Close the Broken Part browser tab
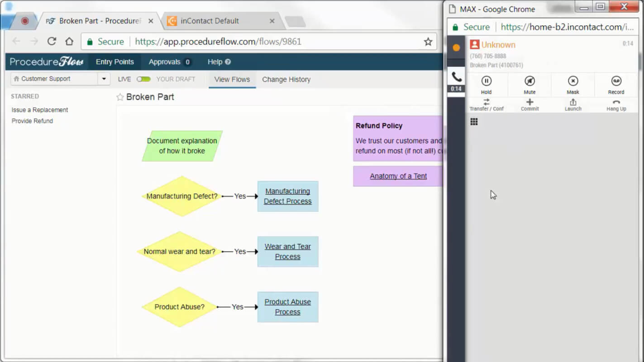 tap(151, 21)
